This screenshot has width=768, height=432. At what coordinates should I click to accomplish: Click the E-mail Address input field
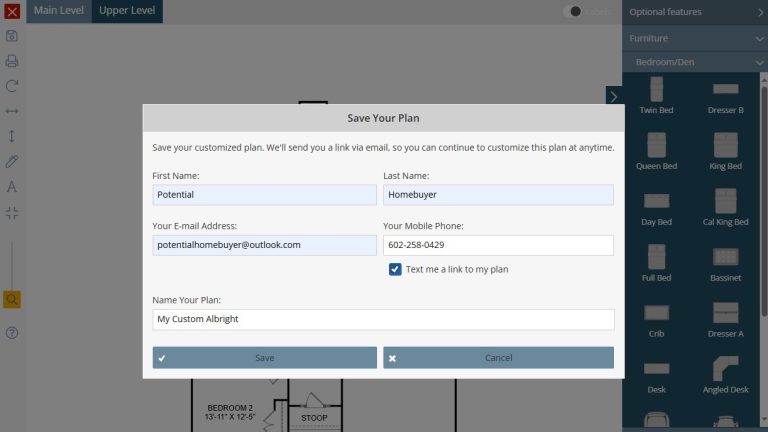pyautogui.click(x=264, y=245)
